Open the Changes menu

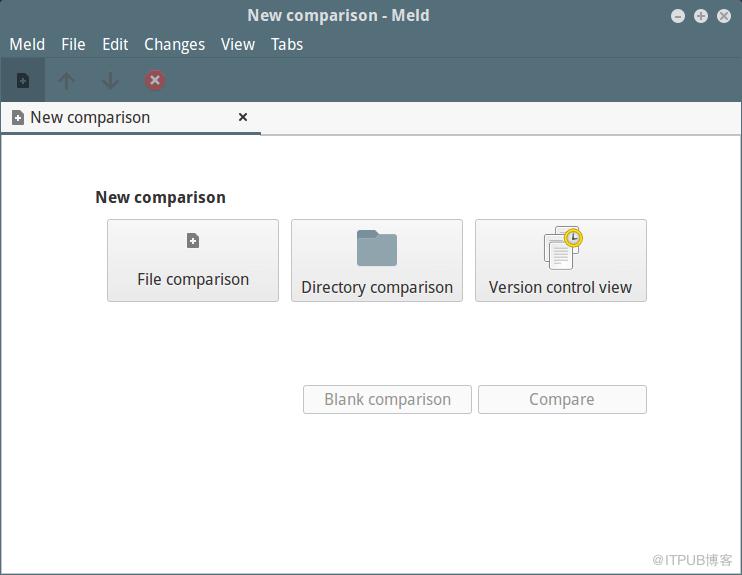coord(174,44)
